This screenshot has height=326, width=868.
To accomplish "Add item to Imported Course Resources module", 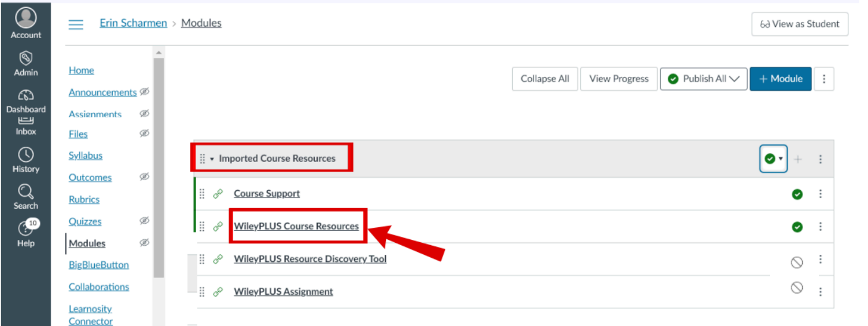I will click(798, 159).
